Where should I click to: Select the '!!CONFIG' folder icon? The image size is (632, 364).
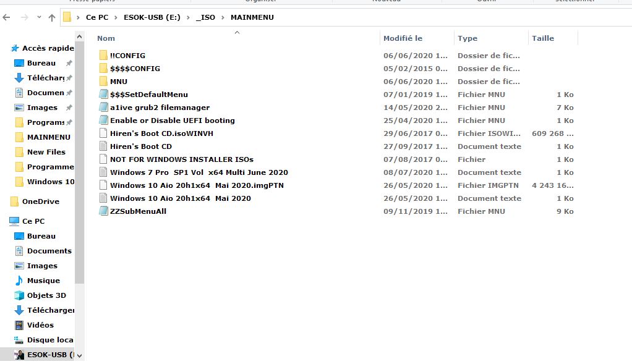103,55
